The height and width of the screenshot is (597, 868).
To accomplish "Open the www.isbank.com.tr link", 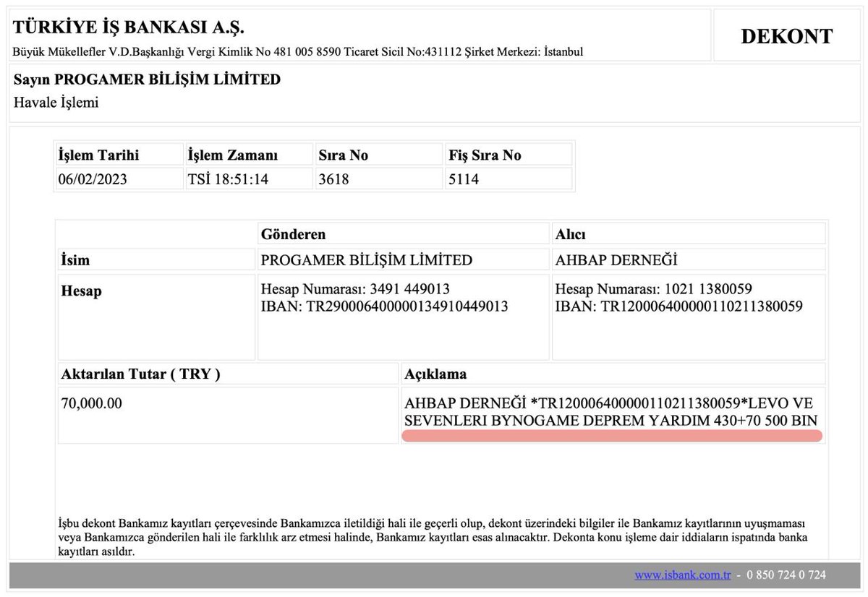I will (x=682, y=575).
